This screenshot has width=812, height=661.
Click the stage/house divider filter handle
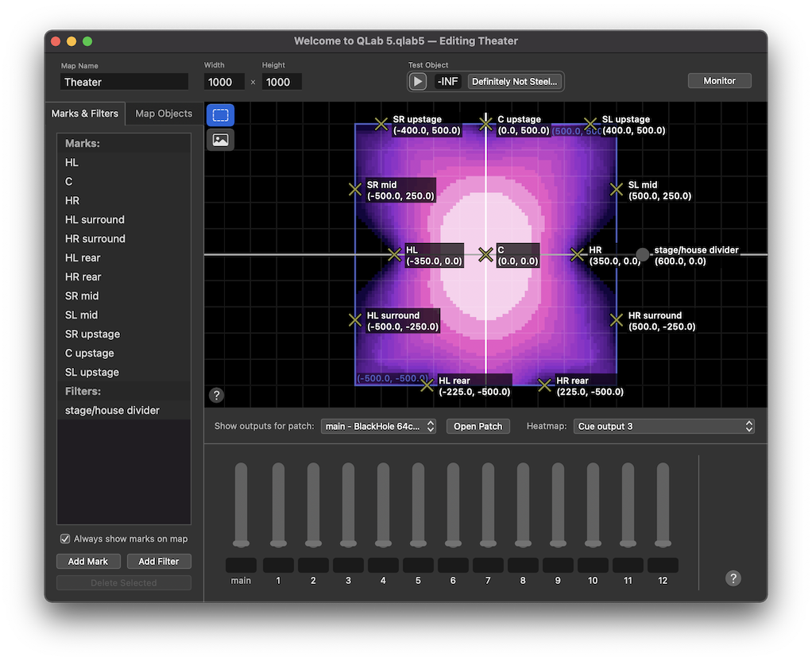coord(642,255)
